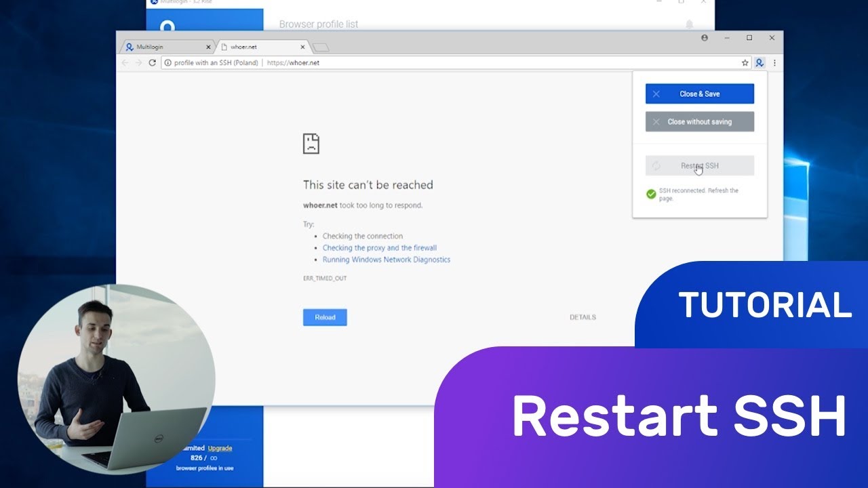Reload page using toolbar refresh icon

(x=152, y=62)
